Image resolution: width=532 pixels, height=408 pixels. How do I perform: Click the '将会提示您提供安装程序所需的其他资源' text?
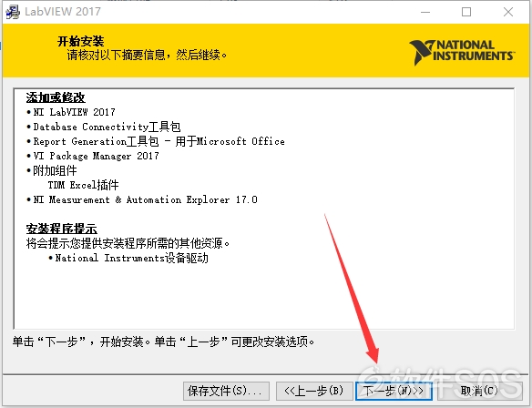128,243
